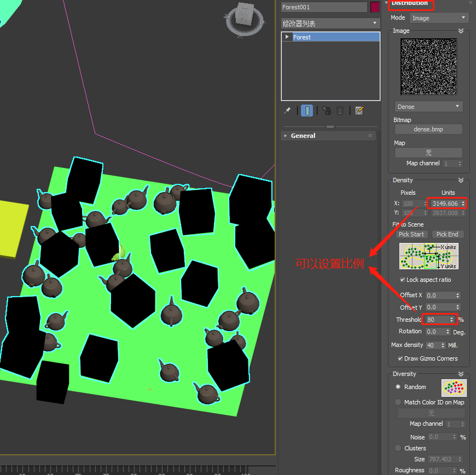Open the Mode dropdown set to Image
The width and height of the screenshot is (476, 475).
coord(439,18)
